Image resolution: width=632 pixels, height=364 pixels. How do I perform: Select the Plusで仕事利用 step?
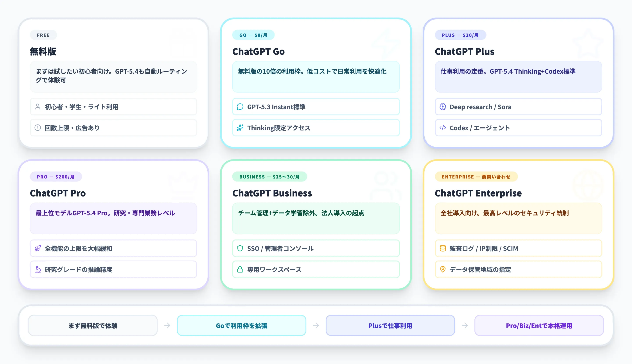[x=390, y=325]
